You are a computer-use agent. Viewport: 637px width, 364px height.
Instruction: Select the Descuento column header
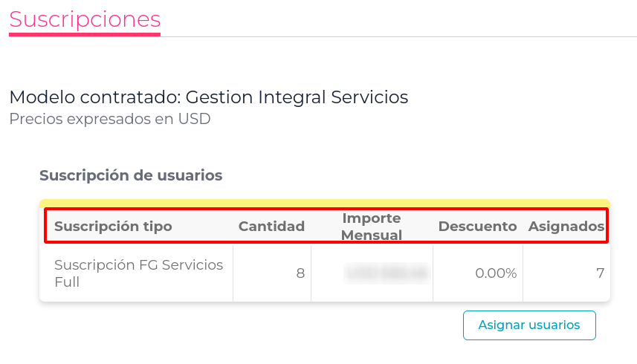tap(477, 227)
